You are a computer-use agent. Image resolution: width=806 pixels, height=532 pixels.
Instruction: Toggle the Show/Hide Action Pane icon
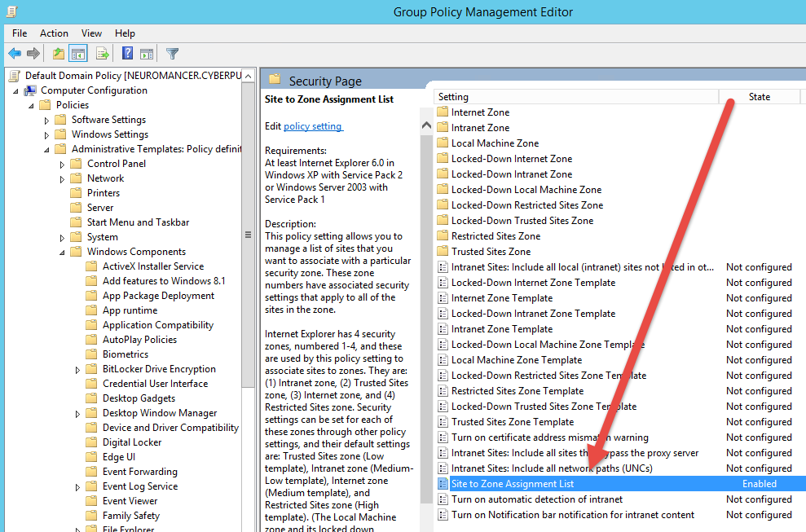pyautogui.click(x=147, y=54)
